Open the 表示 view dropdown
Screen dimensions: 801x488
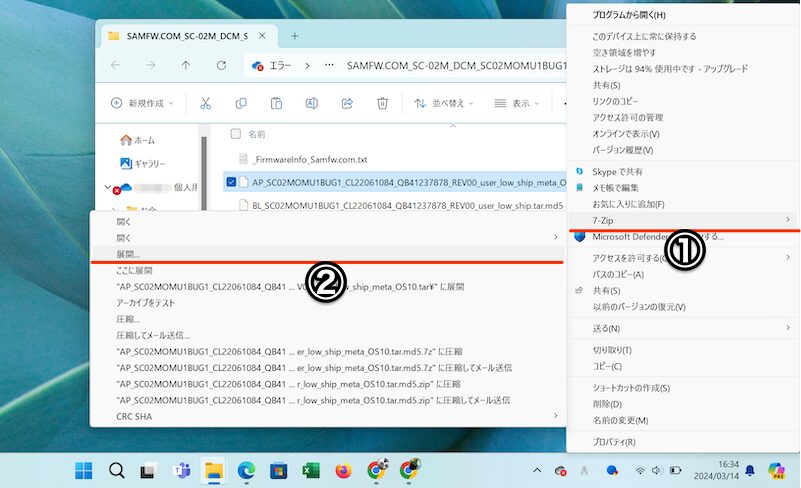point(518,103)
